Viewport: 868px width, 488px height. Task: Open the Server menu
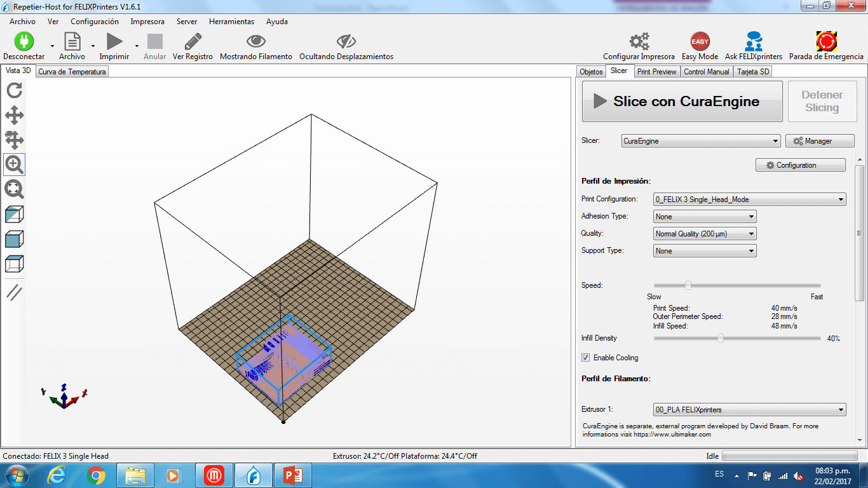187,22
